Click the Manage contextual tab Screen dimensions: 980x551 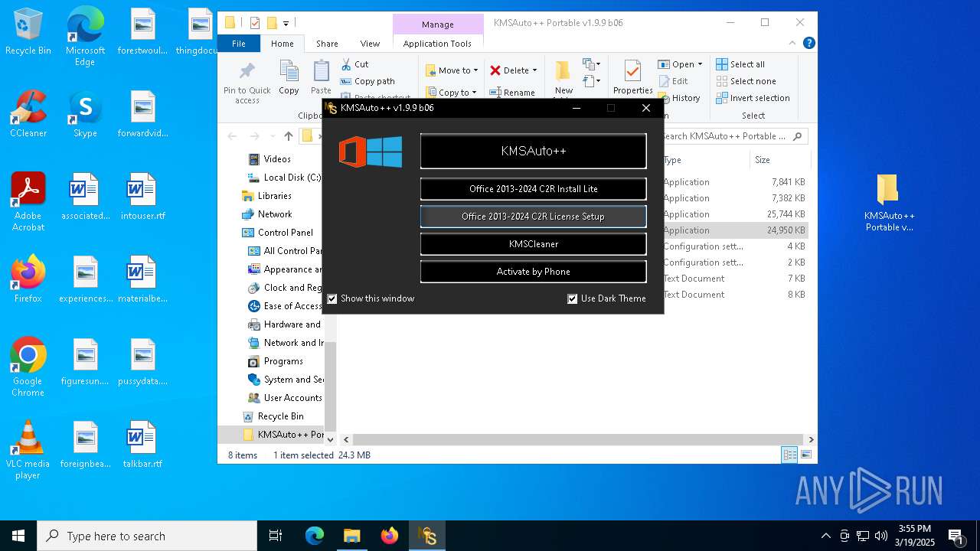click(438, 24)
